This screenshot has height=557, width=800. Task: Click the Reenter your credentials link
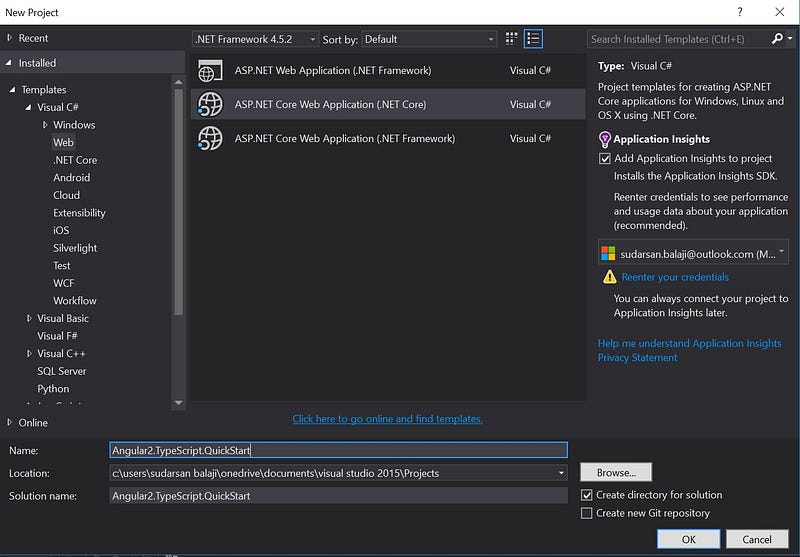(675, 277)
